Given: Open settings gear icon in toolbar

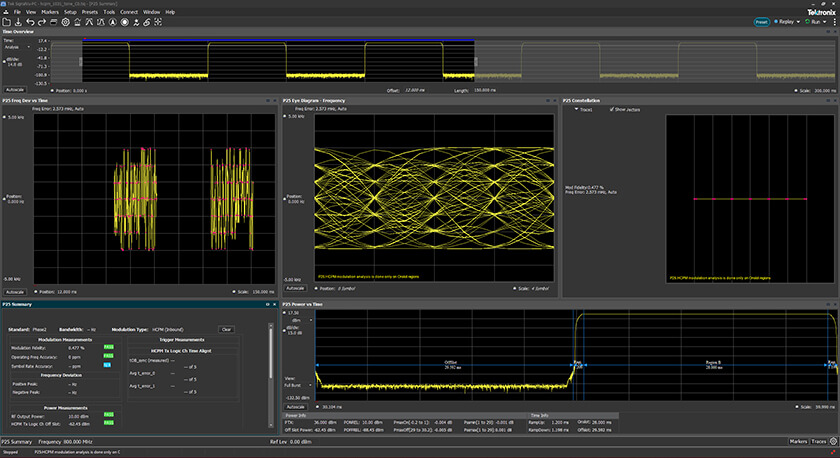Looking at the screenshot, I should 66,21.
